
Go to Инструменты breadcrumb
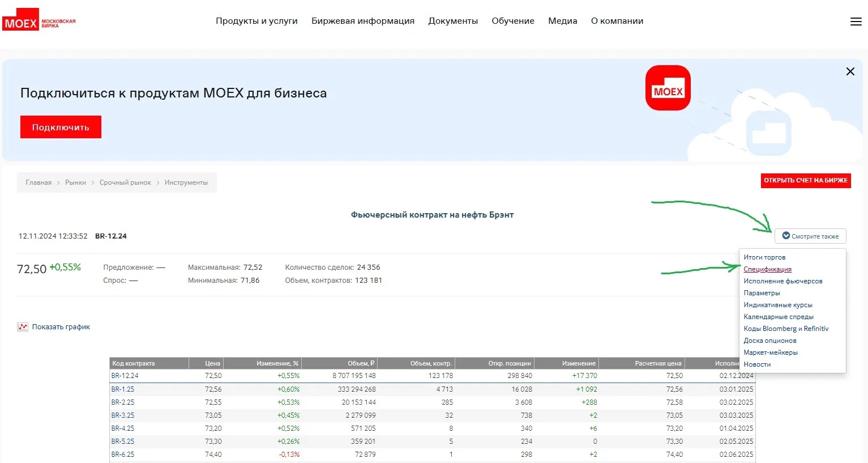[x=186, y=182]
